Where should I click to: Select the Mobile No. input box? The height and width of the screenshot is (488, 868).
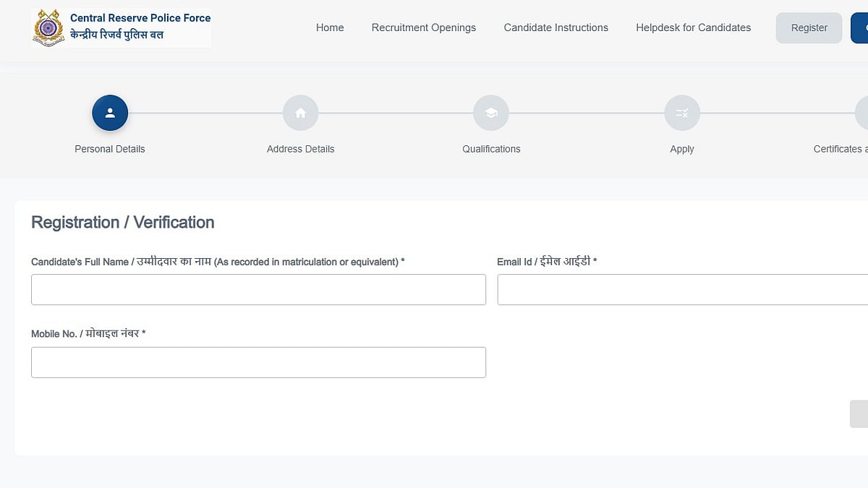pos(258,362)
